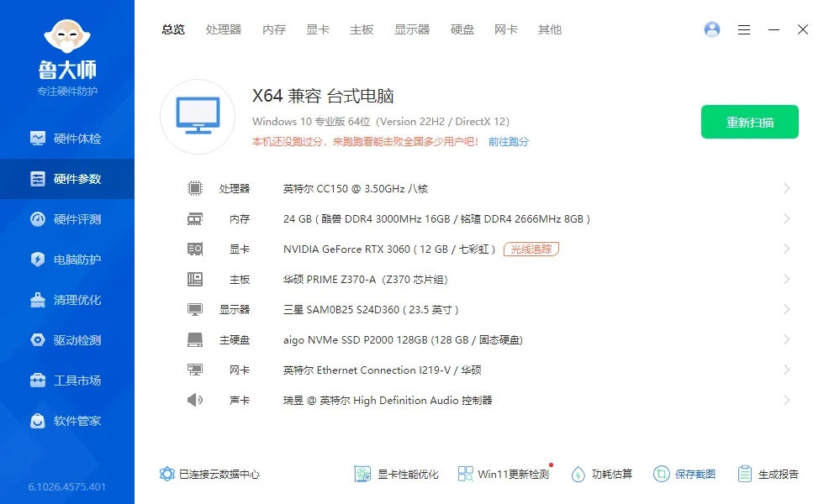
Task: Click the user account avatar icon
Action: (x=712, y=29)
